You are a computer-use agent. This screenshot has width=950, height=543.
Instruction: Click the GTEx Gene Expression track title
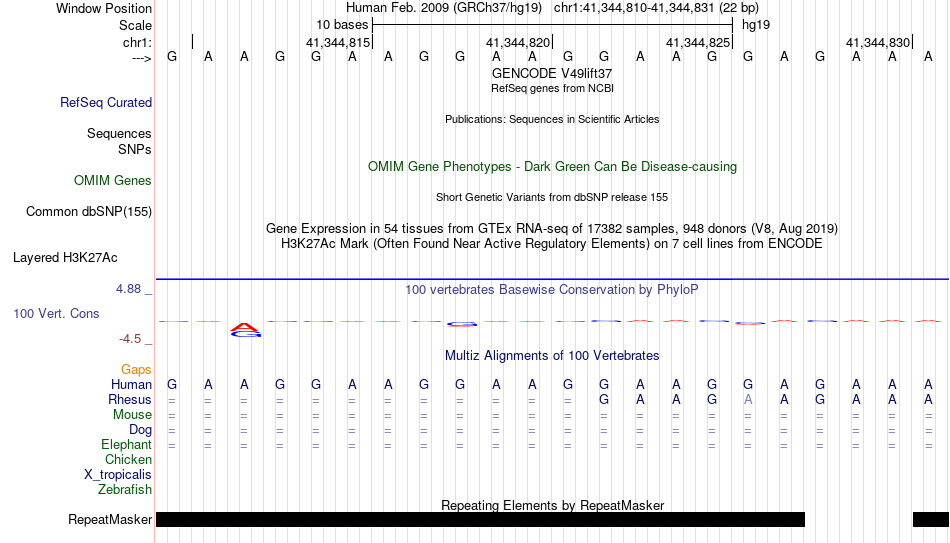pos(552,228)
